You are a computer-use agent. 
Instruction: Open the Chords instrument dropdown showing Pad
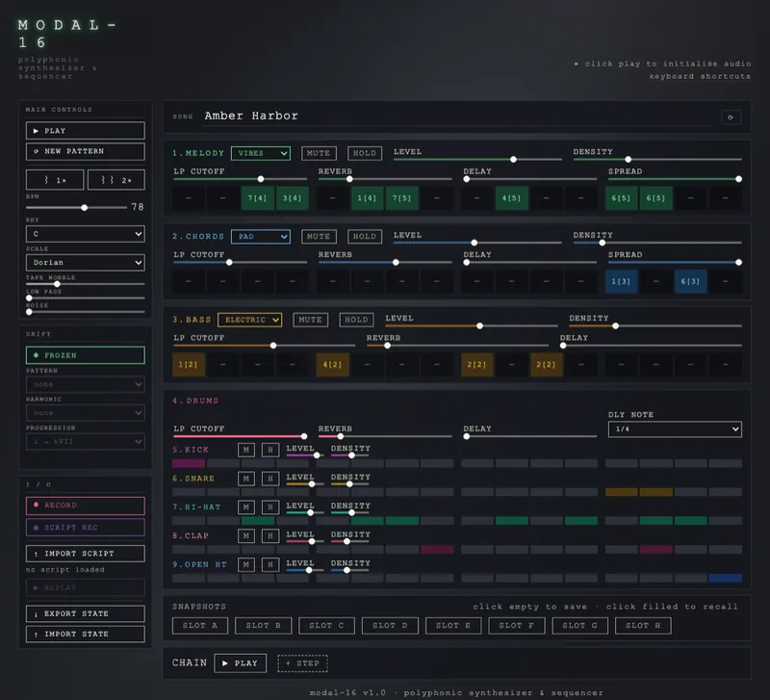261,237
